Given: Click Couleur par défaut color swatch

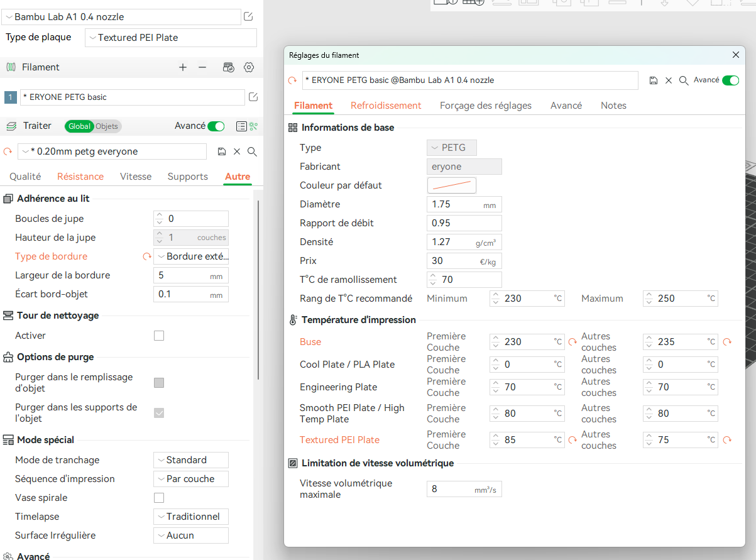Looking at the screenshot, I should 452,185.
